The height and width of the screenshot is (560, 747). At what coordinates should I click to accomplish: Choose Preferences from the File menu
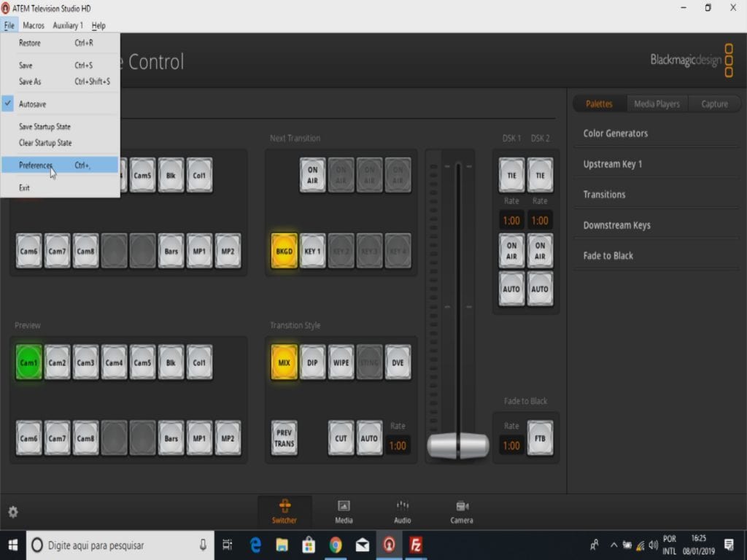click(60, 165)
